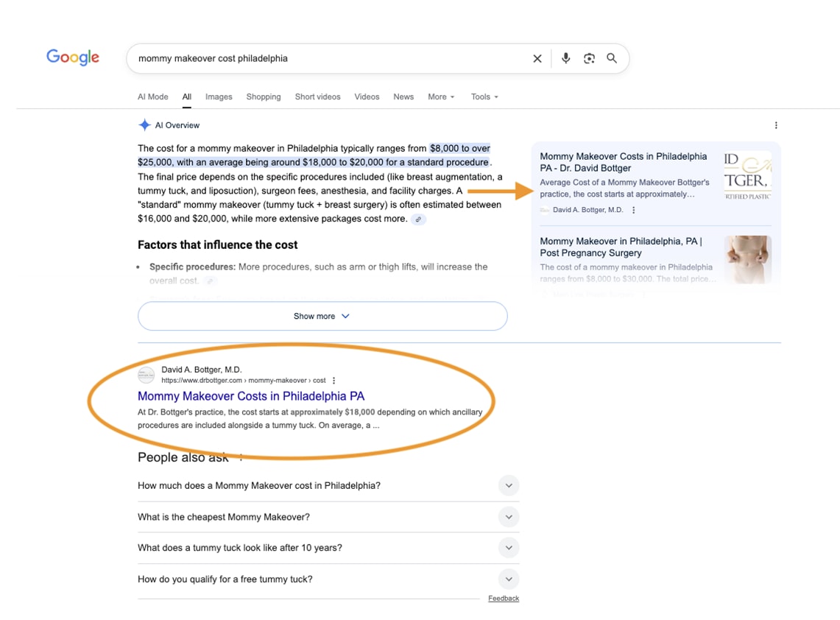The height and width of the screenshot is (620, 840).
Task: Open three-dot menu next to drbottger.com URL
Action: point(334,381)
